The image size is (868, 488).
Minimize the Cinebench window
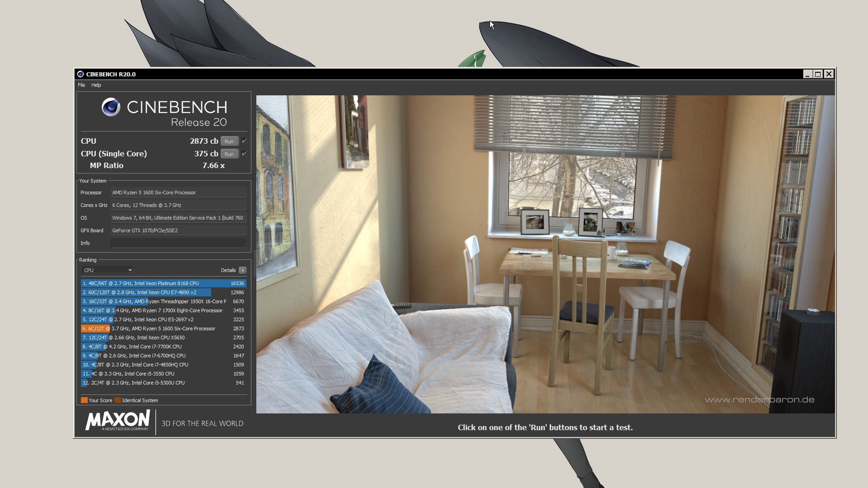pos(807,74)
